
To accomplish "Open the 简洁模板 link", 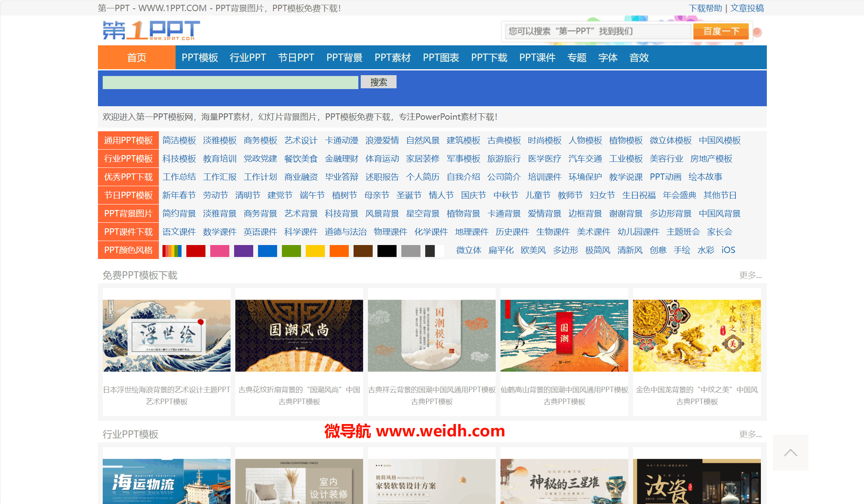I will [179, 140].
